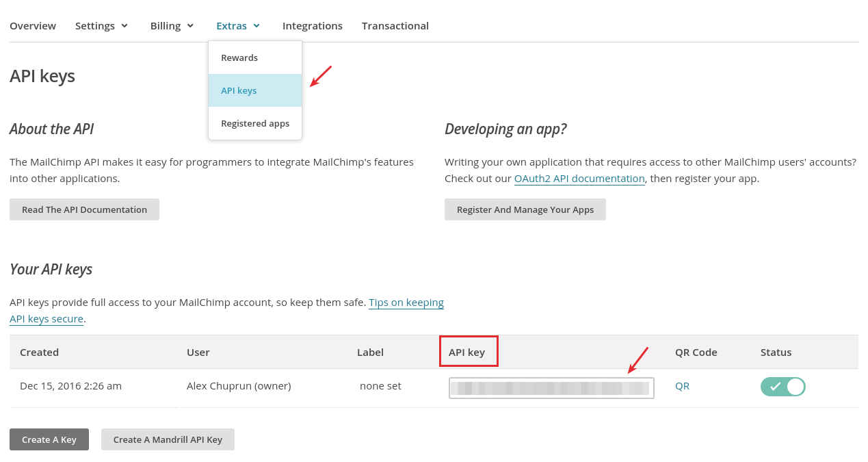The height and width of the screenshot is (462, 868).
Task: Collapse the Extras dropdown menu
Action: pyautogui.click(x=238, y=26)
